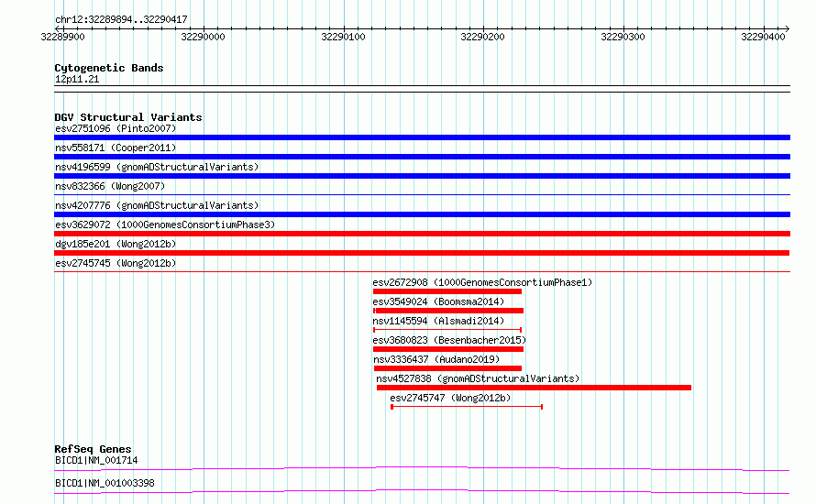Viewport: 816px width, 504px height.
Task: Click ruler tick label 32290400
Action: coord(763,37)
